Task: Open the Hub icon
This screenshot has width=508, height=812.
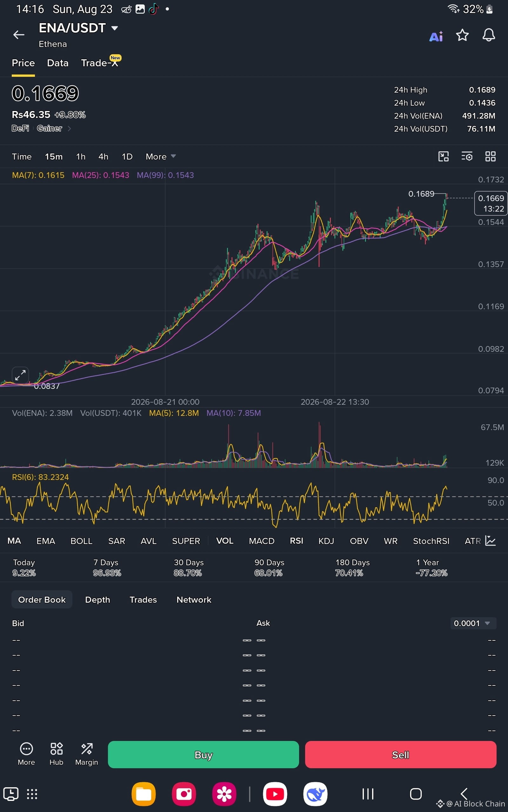Action: pos(57,754)
